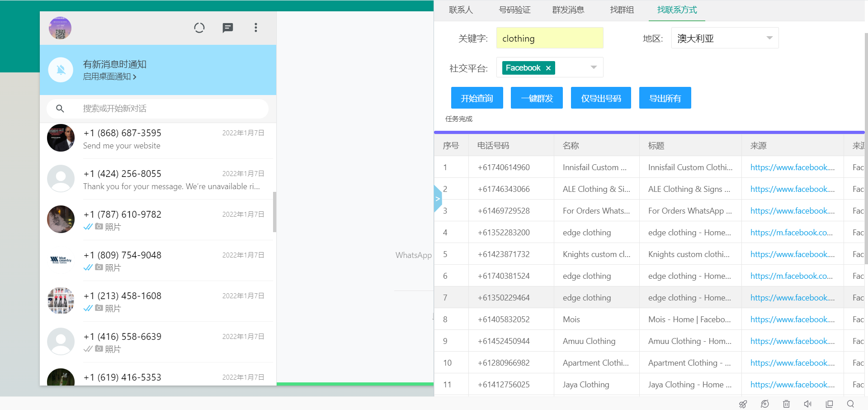Image resolution: width=868 pixels, height=410 pixels.
Task: Expand the side panel with the blue arrow handle
Action: tap(437, 199)
